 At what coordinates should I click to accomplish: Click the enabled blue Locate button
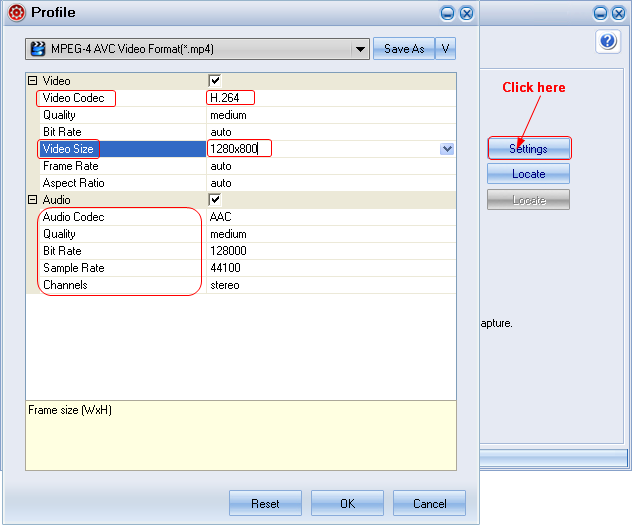(x=529, y=174)
